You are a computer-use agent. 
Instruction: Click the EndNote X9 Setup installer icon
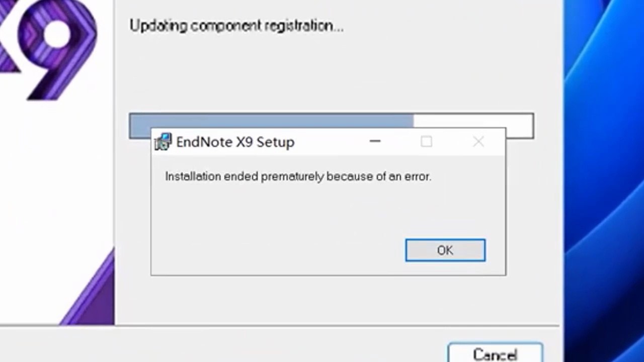pyautogui.click(x=163, y=142)
